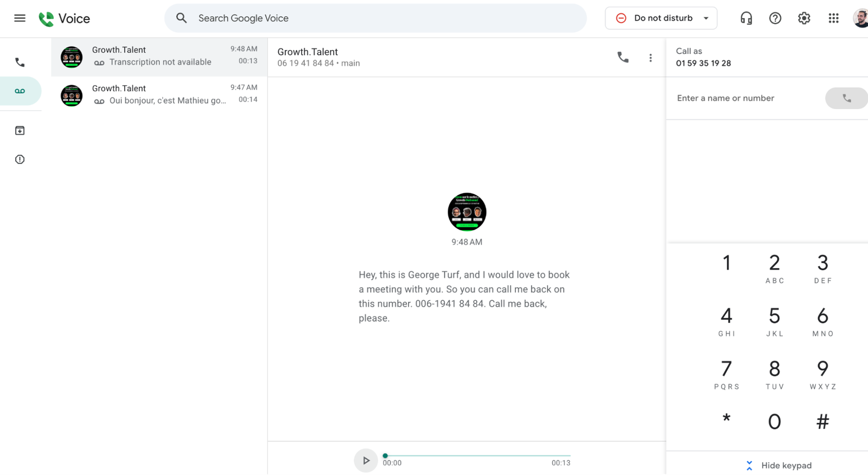
Task: Click the Growth.Talent avatar in the message pane
Action: point(467,212)
